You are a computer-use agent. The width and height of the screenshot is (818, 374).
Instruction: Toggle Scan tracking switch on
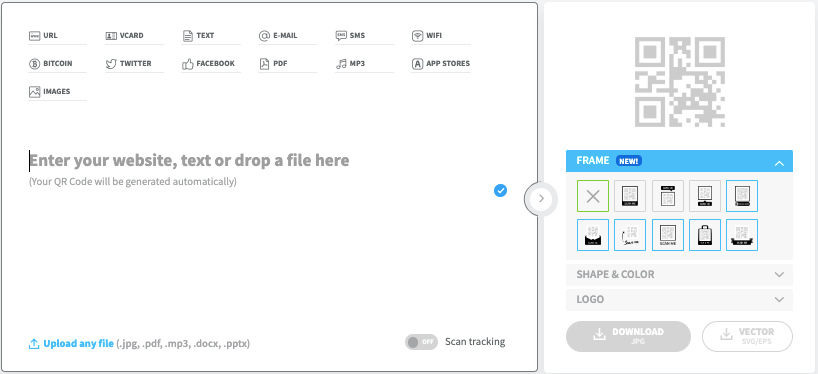421,342
